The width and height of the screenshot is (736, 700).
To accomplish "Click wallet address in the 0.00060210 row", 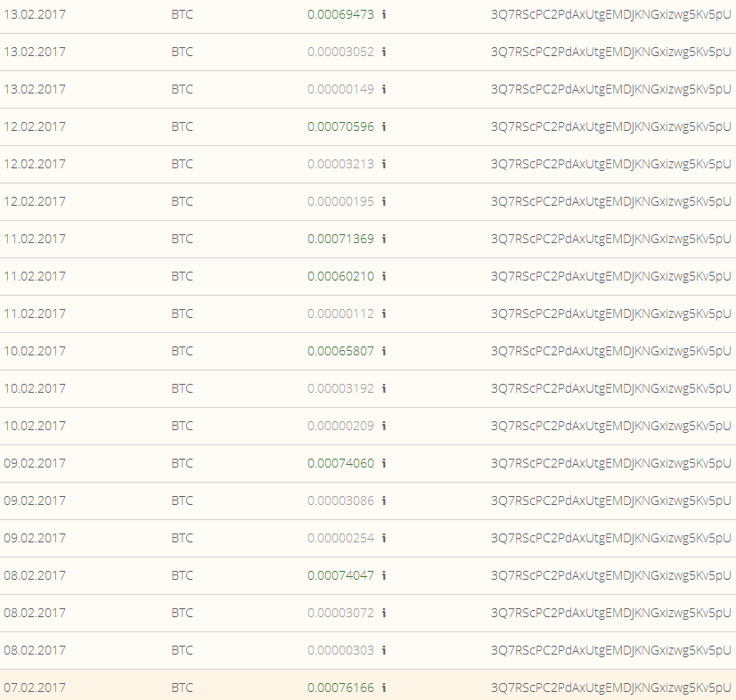I will [611, 276].
